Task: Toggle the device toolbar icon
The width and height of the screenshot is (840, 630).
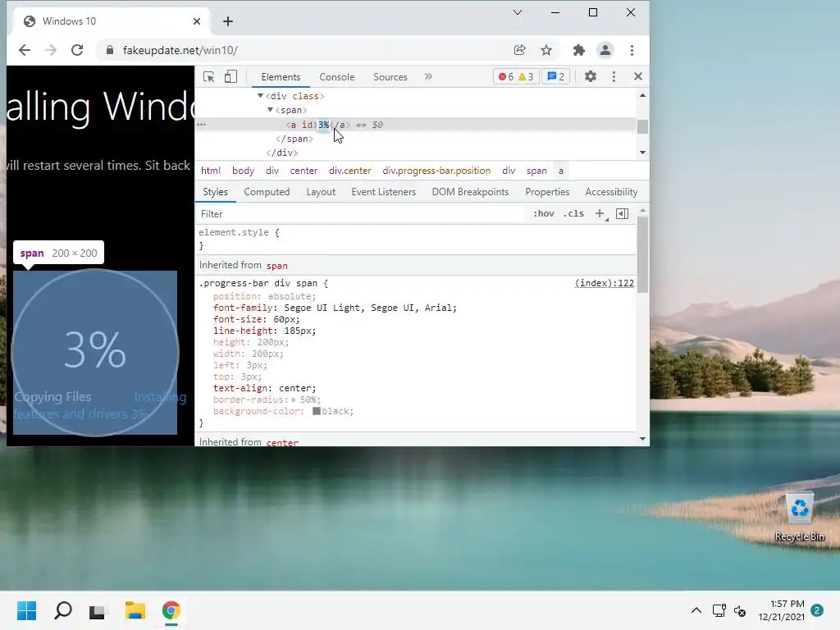Action: pyautogui.click(x=231, y=76)
